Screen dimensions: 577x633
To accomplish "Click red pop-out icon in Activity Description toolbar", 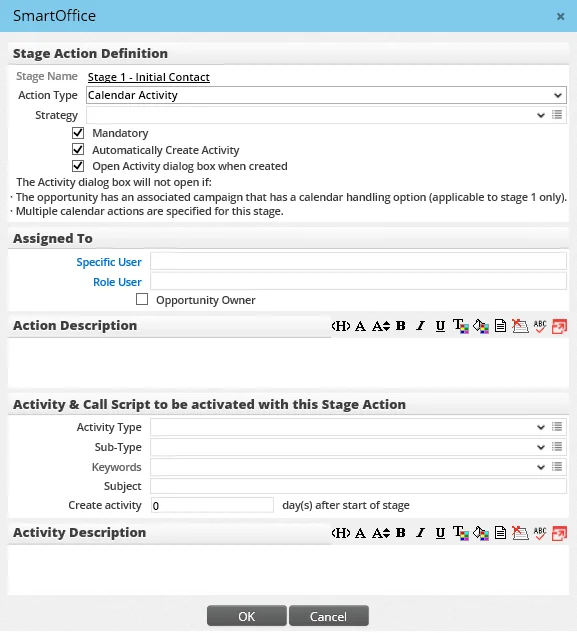I will [560, 533].
